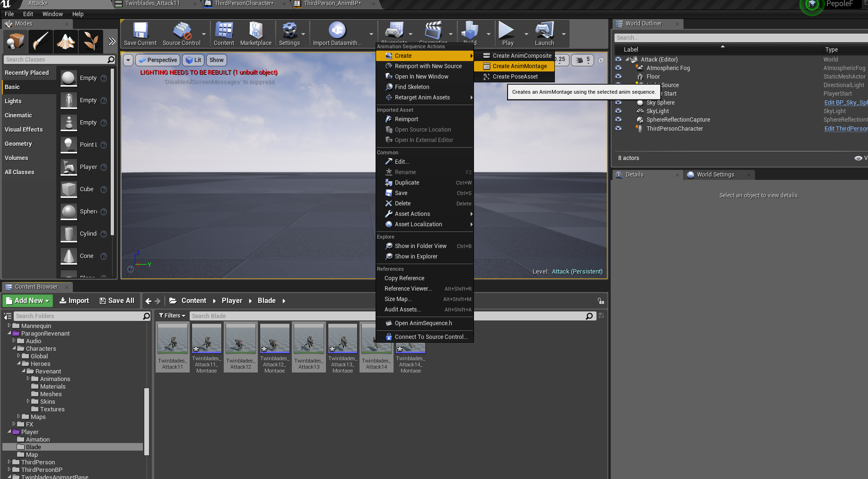Select the Blade folder in tree
The image size is (868, 479).
73,447
